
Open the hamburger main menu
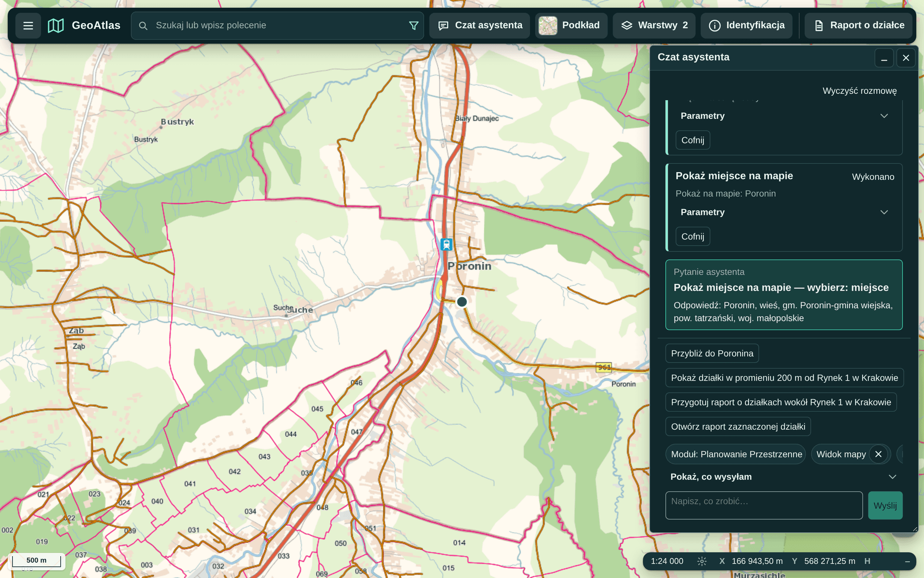[x=28, y=26]
